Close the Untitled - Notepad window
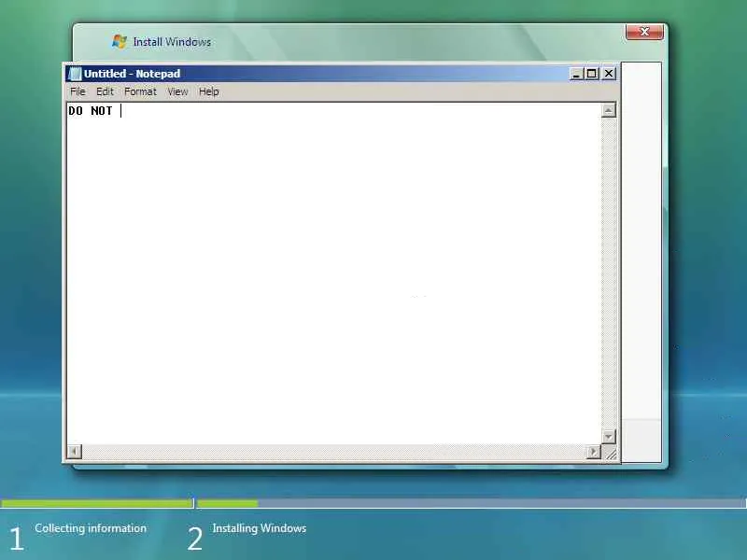The height and width of the screenshot is (560, 747). coord(609,74)
